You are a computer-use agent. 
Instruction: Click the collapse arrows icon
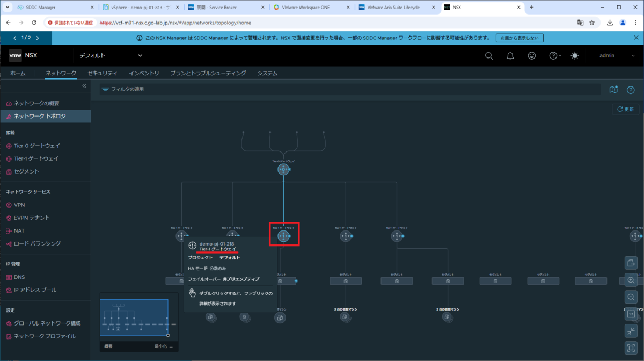coord(631,331)
